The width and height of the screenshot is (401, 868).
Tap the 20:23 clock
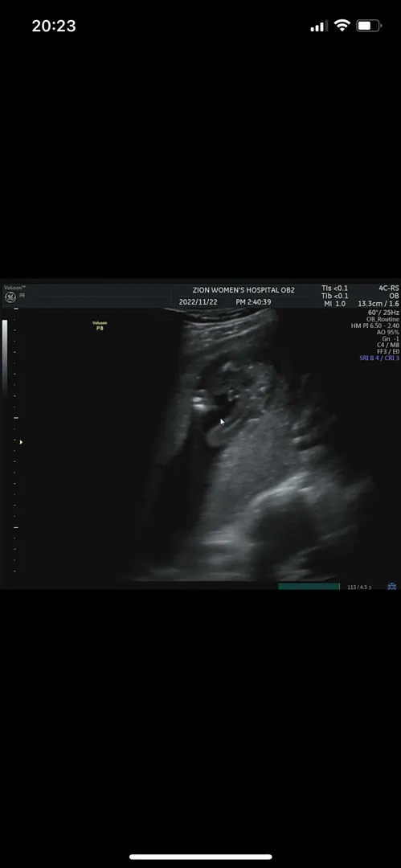54,26
